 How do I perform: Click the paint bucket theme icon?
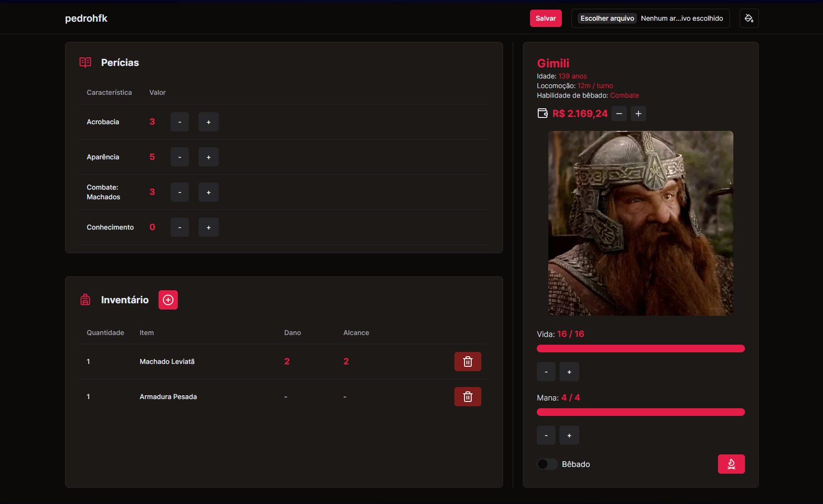point(749,18)
